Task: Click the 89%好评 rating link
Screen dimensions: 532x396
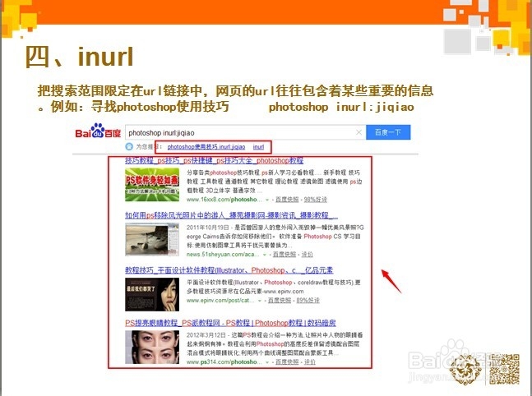Action: [308, 301]
